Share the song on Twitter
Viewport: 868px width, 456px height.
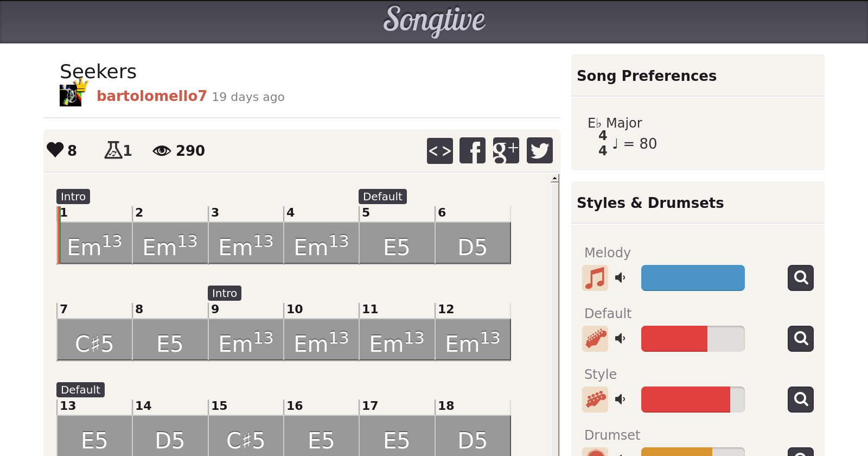539,150
